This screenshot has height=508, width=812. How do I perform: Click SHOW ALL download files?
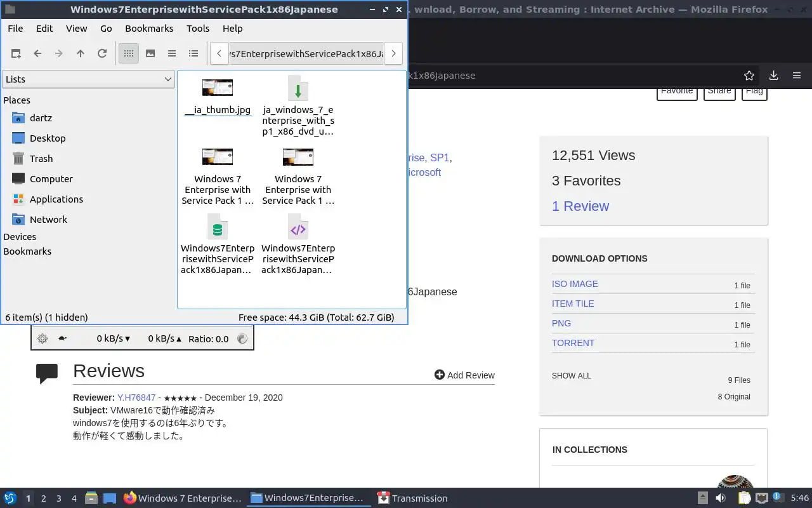point(571,376)
